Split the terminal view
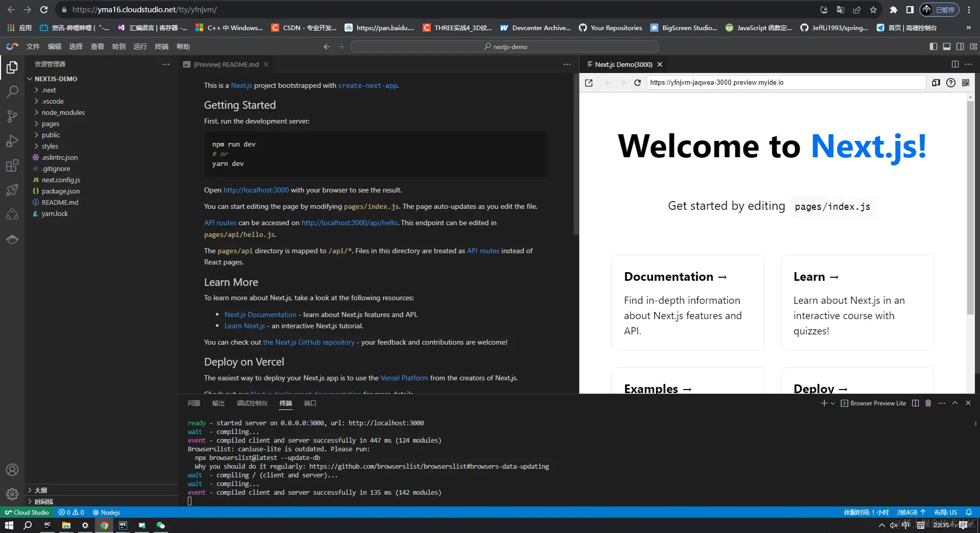 [x=915, y=403]
